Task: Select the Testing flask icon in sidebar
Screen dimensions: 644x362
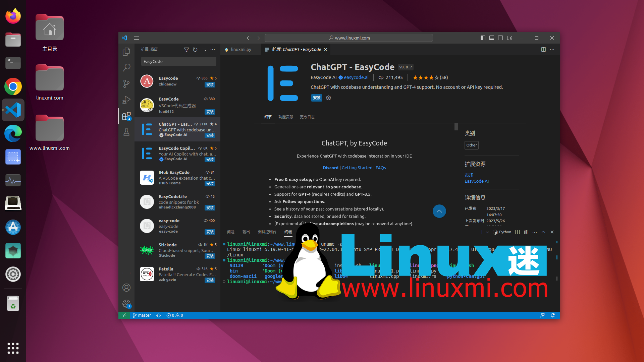Action: pos(126,132)
